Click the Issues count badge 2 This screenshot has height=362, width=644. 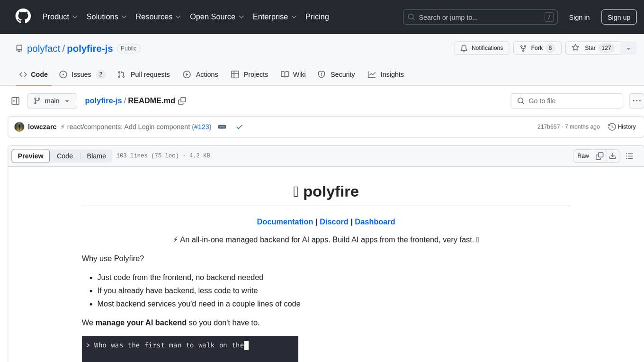tap(100, 74)
